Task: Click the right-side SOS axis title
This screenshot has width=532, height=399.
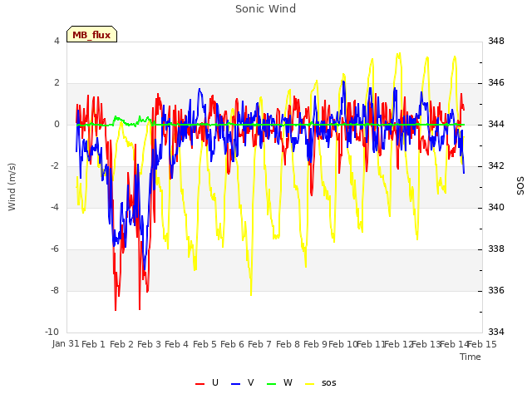Action: click(x=520, y=186)
